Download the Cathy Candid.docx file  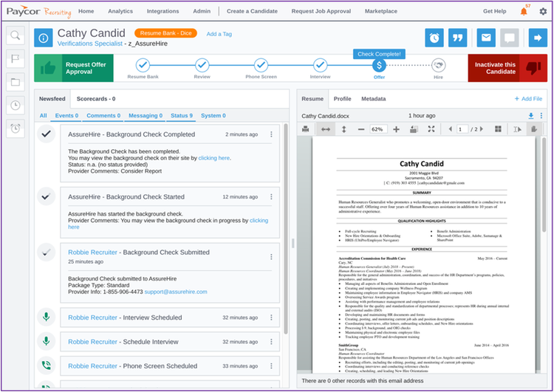point(530,116)
